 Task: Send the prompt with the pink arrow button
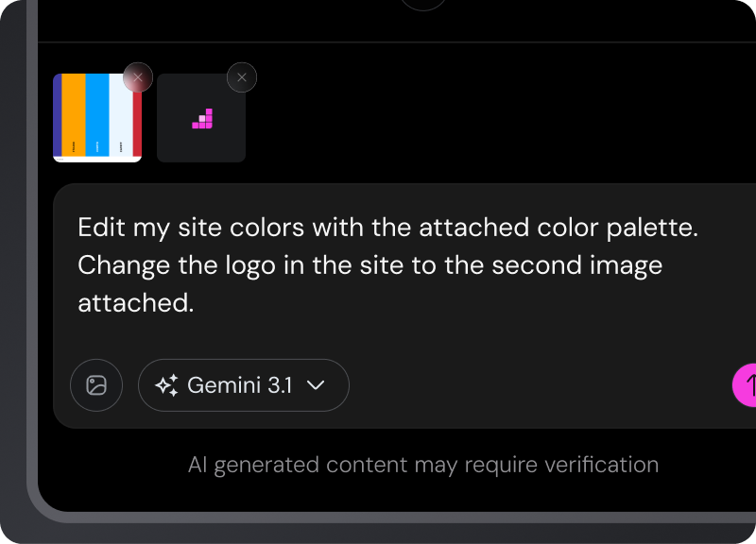747,385
